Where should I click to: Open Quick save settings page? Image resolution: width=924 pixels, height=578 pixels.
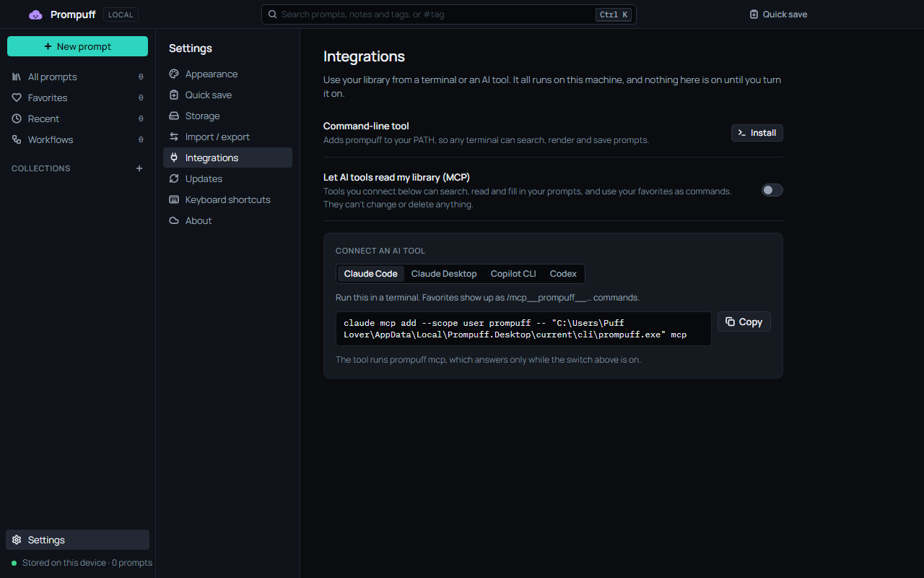227,95
